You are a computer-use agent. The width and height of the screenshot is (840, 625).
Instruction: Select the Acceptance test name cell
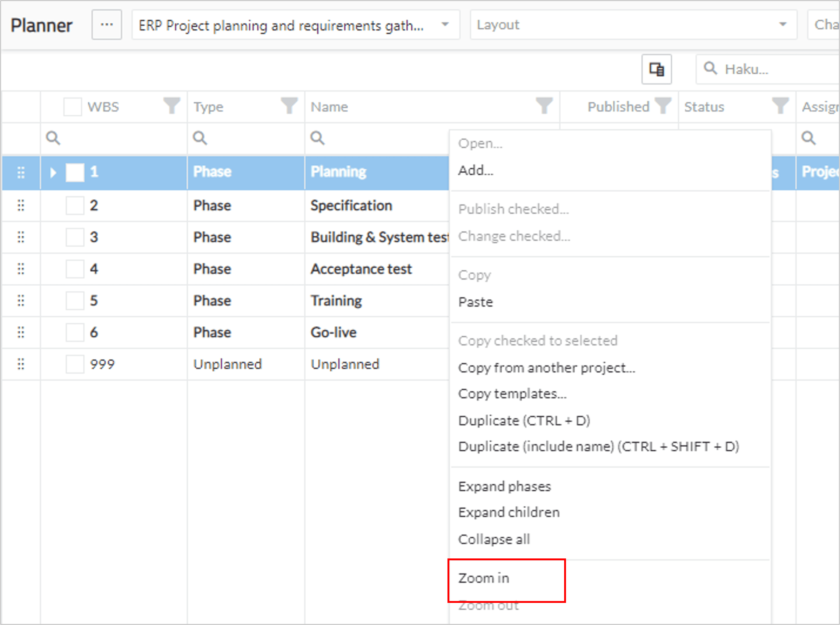pos(377,269)
